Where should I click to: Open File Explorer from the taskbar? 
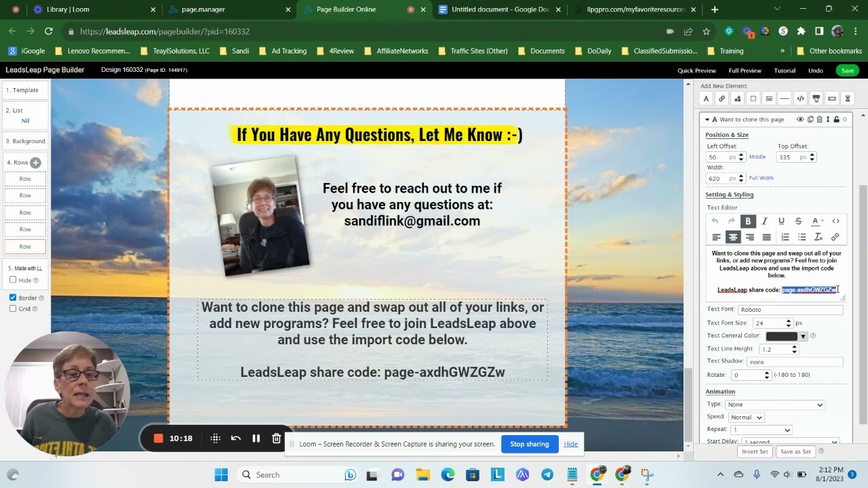click(x=422, y=474)
